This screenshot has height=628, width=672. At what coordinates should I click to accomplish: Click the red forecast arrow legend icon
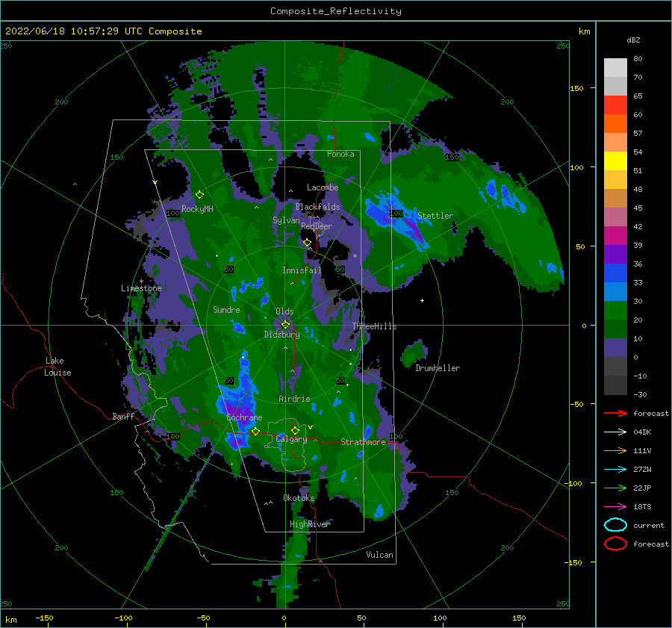pos(615,413)
